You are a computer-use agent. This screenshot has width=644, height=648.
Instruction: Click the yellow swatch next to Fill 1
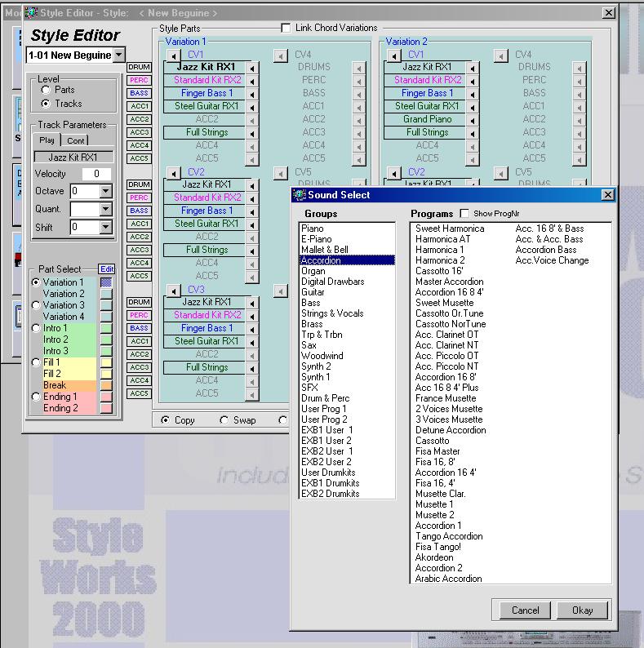pos(105,362)
